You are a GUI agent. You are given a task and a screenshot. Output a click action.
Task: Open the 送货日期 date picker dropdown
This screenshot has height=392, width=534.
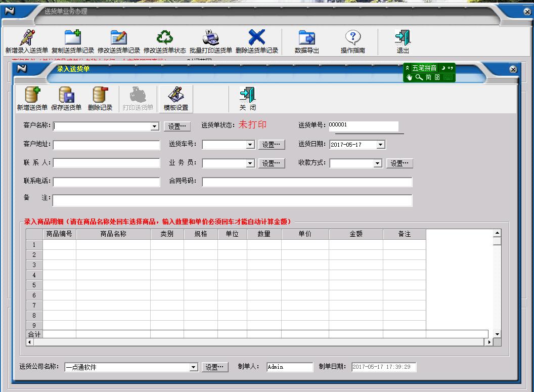pyautogui.click(x=381, y=145)
